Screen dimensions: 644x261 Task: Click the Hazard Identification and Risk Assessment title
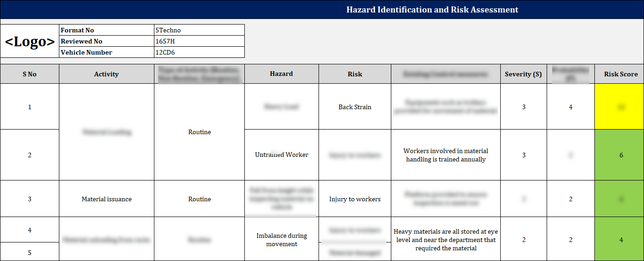(432, 10)
